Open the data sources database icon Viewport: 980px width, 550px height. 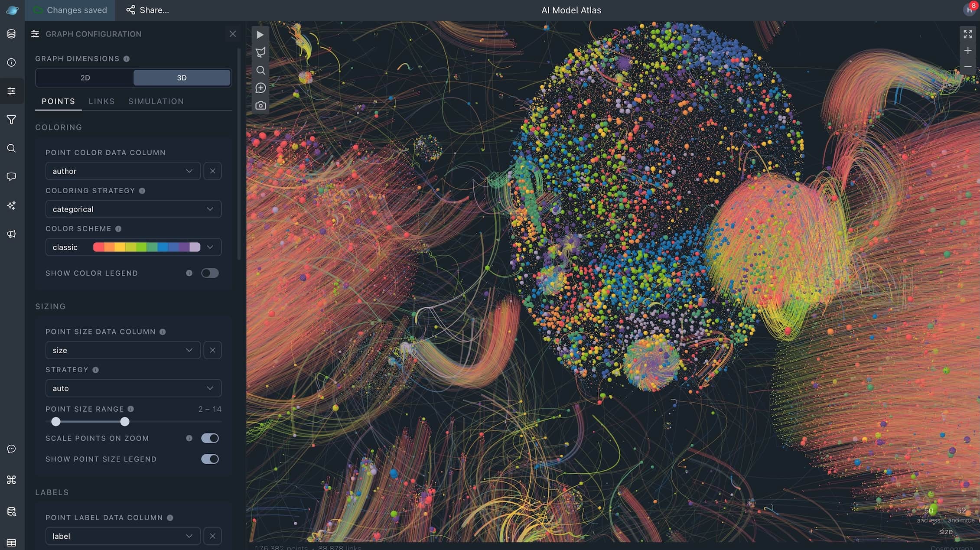point(12,34)
